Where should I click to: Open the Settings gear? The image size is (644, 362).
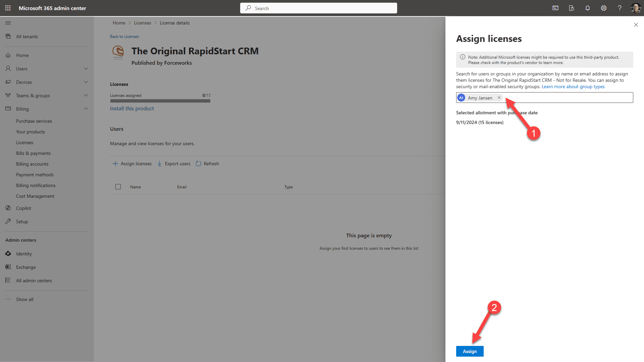click(x=603, y=8)
